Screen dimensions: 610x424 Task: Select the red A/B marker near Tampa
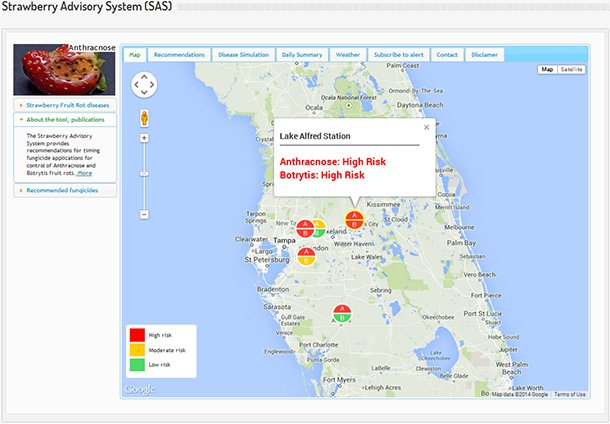tap(305, 229)
